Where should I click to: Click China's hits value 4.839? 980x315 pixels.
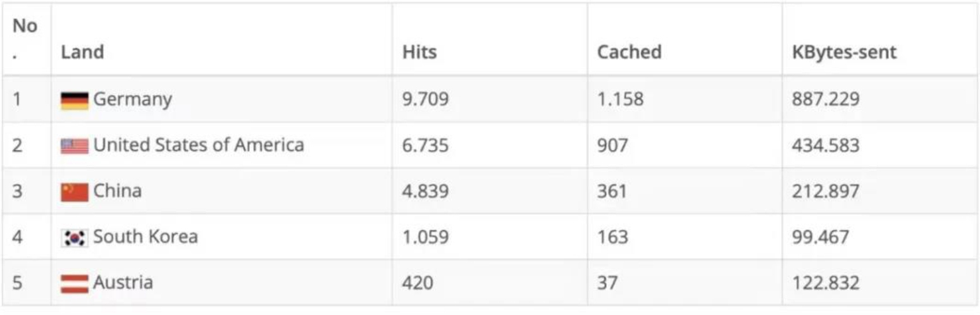425,191
